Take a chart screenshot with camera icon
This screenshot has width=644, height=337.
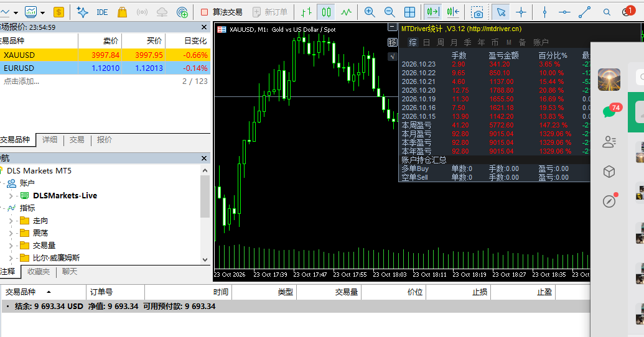pyautogui.click(x=477, y=12)
